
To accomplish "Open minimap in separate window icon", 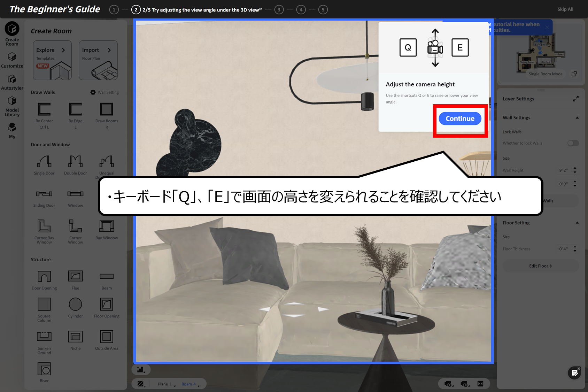I will 574,74.
